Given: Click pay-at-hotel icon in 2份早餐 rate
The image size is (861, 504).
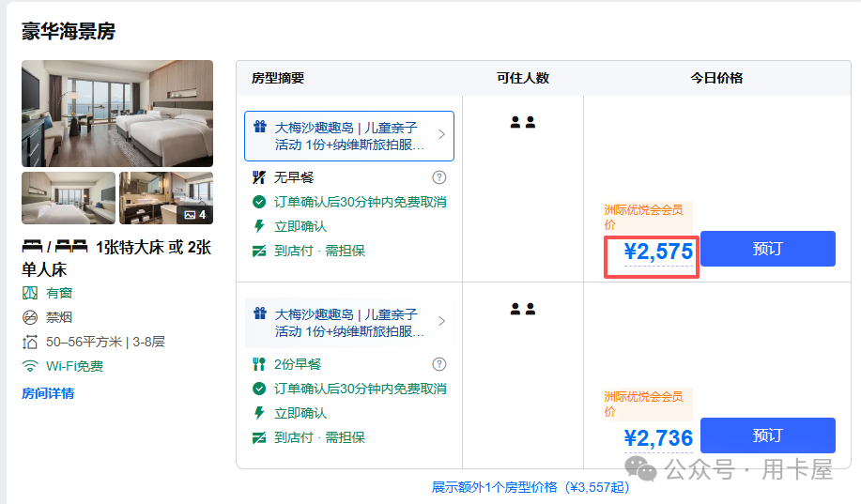Looking at the screenshot, I should (x=258, y=437).
